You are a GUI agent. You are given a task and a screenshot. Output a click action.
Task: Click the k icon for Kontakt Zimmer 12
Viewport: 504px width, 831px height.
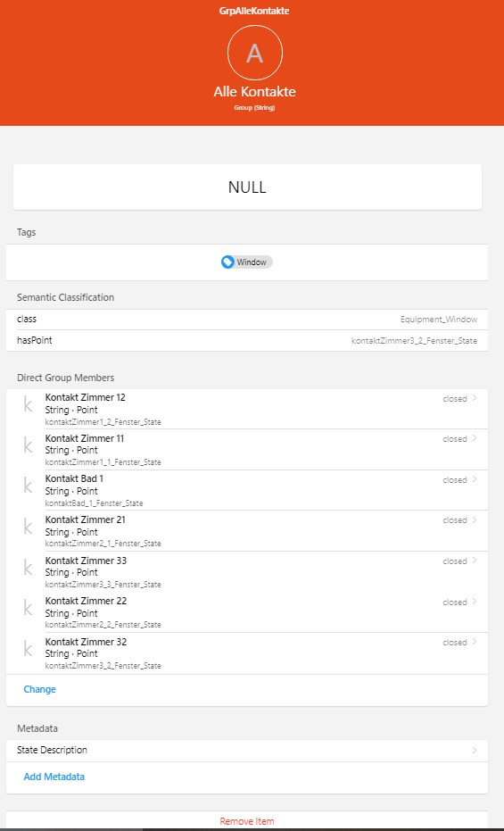[x=28, y=405]
